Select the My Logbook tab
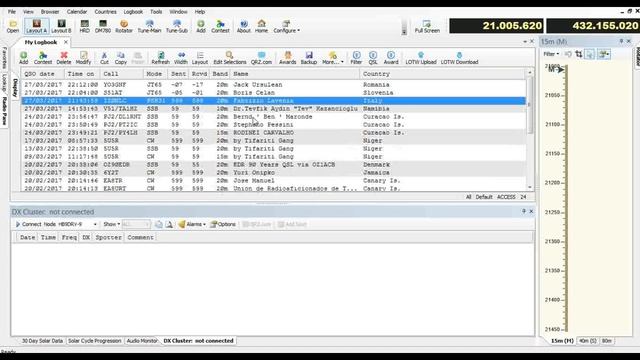Screen dimensions: 640x360 pos(41,42)
